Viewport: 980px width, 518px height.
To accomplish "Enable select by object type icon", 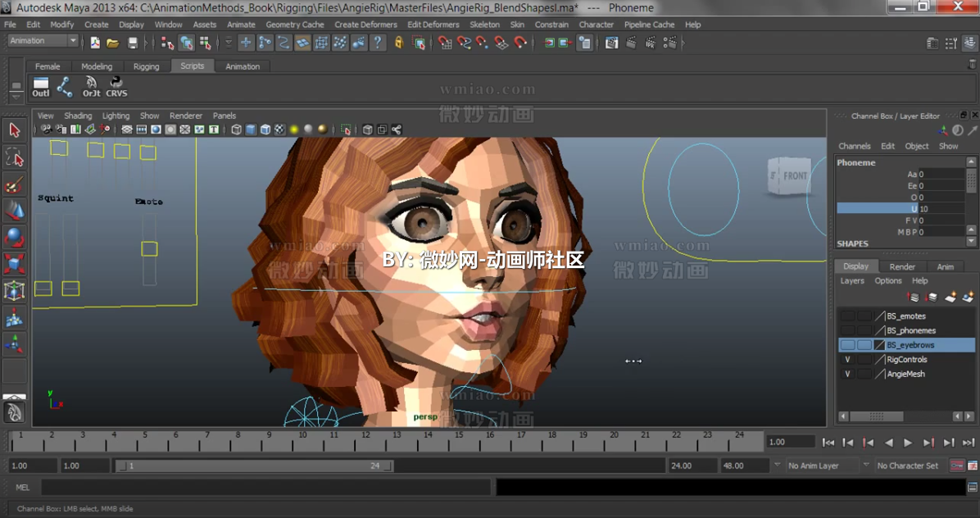I will [x=186, y=43].
